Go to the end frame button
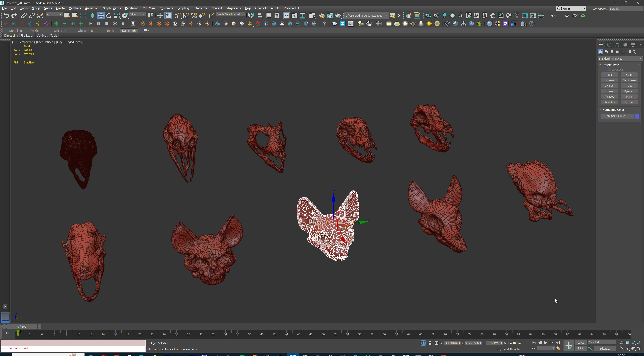 pyautogui.click(x=557, y=343)
